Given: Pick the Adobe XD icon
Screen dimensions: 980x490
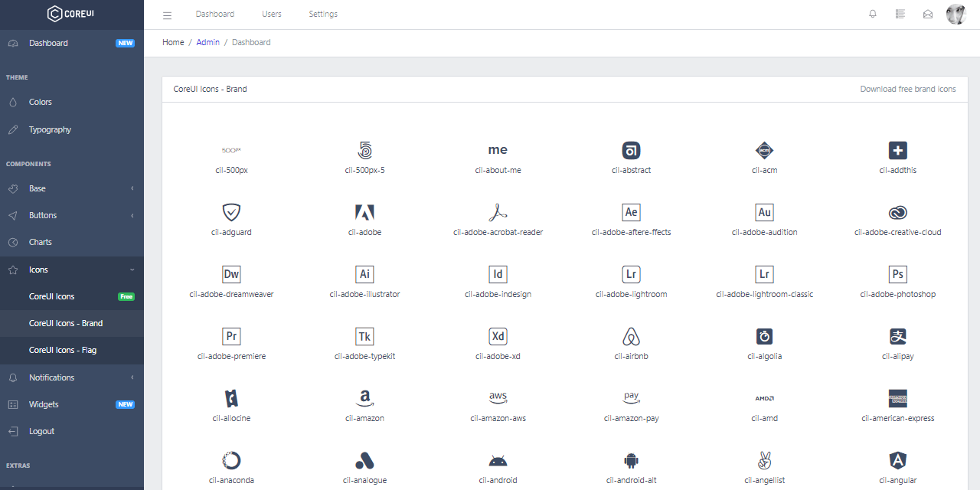Looking at the screenshot, I should click(x=498, y=336).
